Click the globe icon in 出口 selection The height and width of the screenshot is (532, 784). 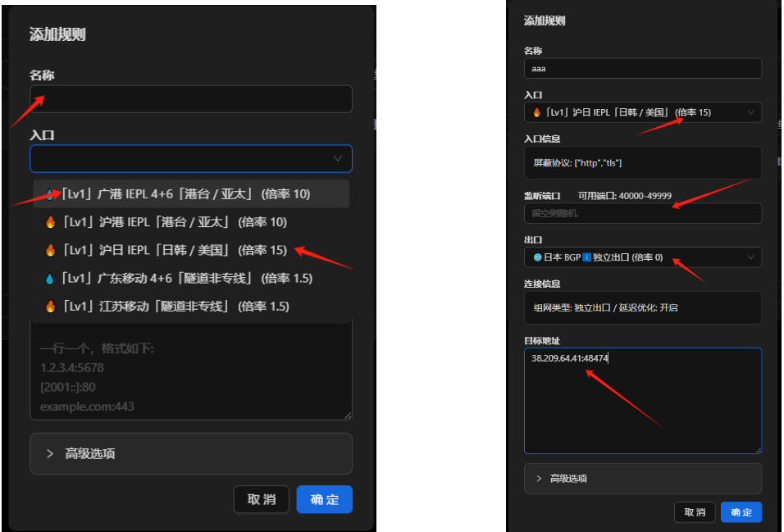click(537, 257)
